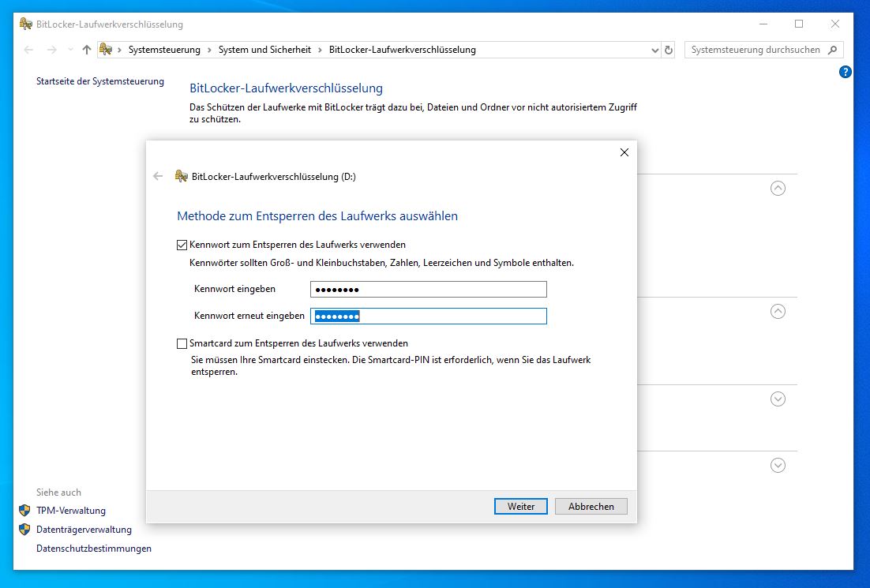Click the 'Siehe auch' heading text

coord(58,492)
